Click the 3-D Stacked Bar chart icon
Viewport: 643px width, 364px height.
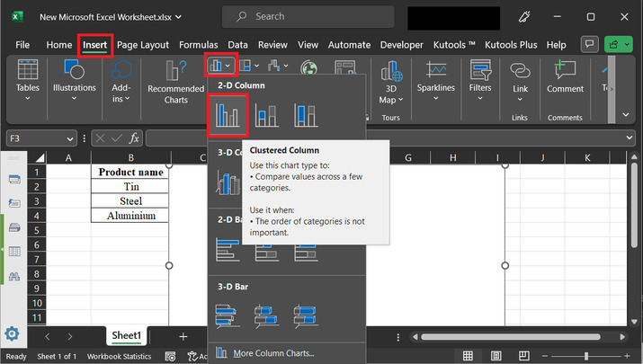[267, 315]
